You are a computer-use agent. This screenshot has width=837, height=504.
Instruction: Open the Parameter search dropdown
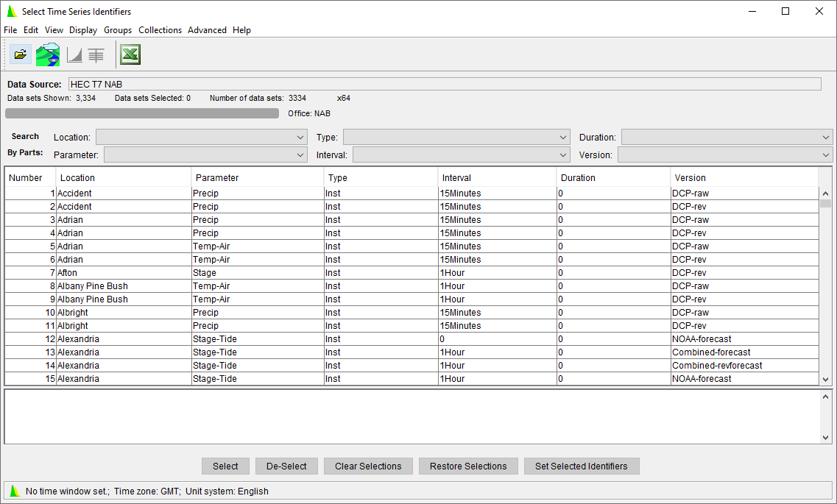205,155
